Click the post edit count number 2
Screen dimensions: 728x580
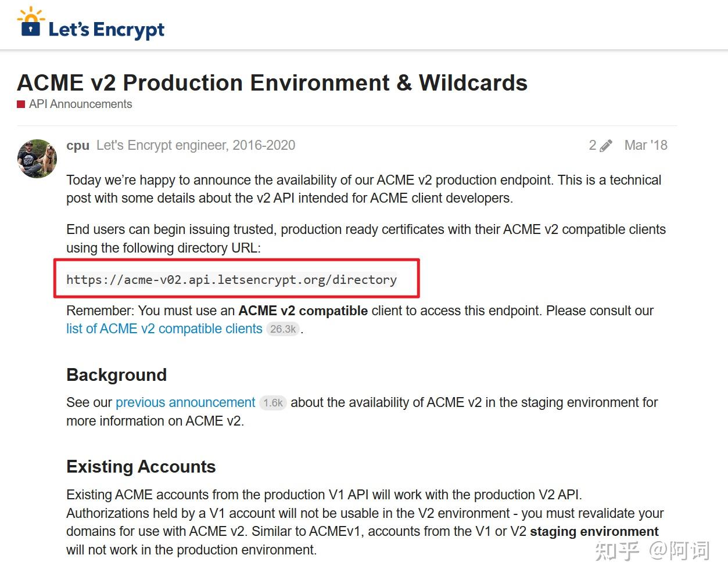(x=592, y=146)
